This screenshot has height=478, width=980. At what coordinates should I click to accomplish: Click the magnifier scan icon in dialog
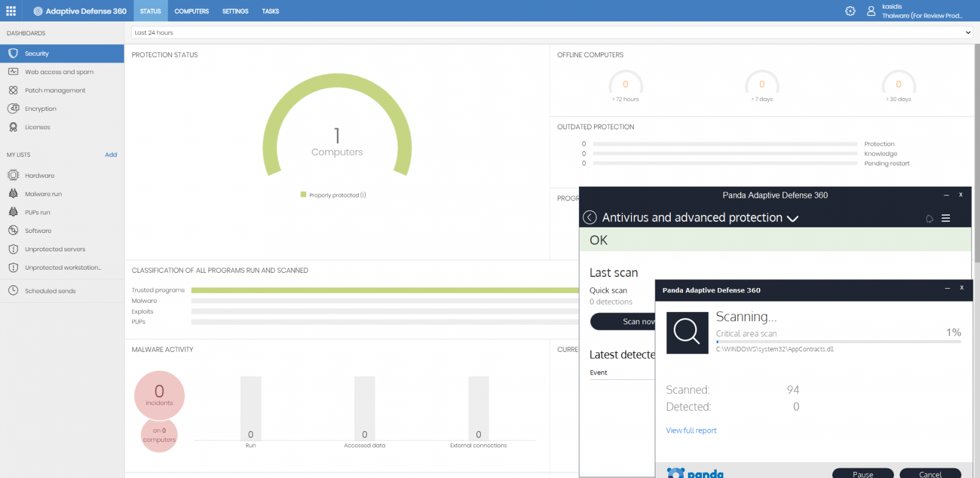coord(687,333)
